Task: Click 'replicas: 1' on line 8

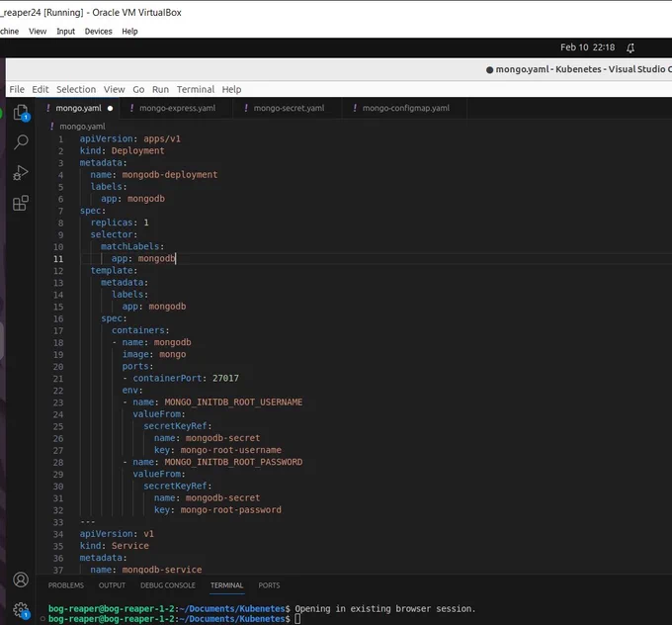Action: (x=120, y=223)
